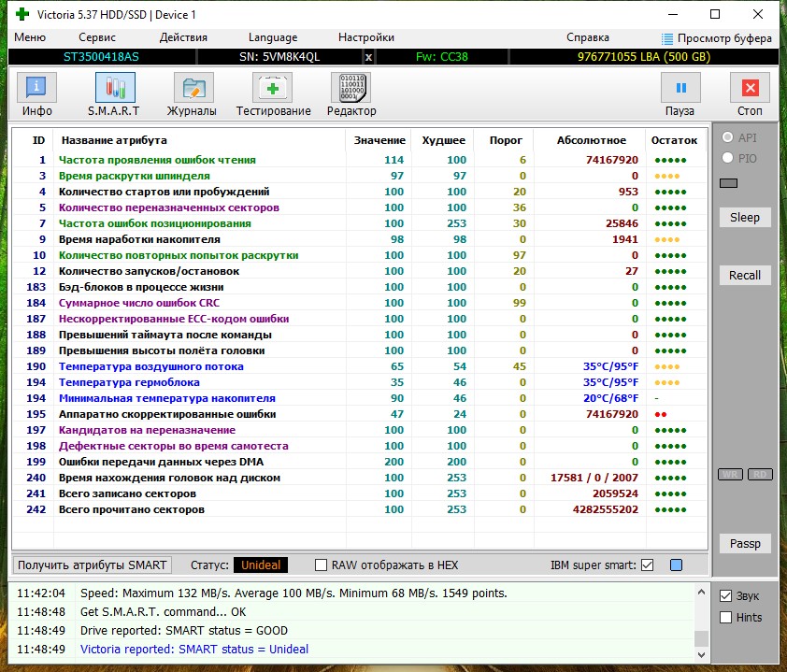Screen dimensions: 787x672
Task: Select row Количество переназначенных секторов
Action: click(359, 207)
